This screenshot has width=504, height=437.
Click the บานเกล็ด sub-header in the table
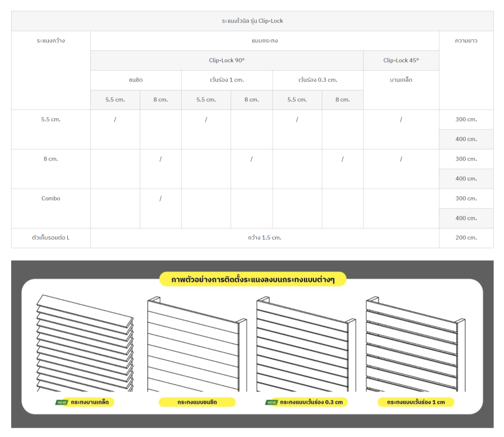(401, 90)
